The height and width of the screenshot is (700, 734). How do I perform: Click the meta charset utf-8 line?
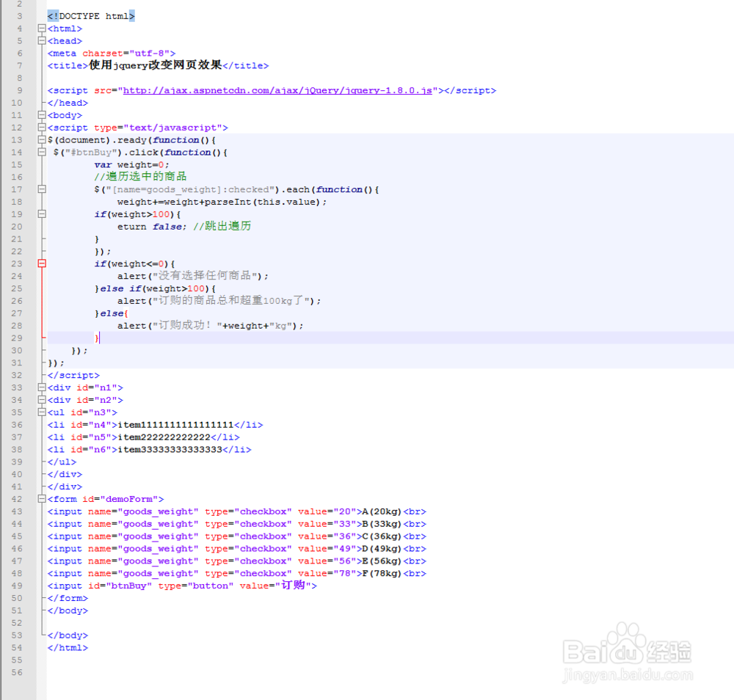(112, 54)
